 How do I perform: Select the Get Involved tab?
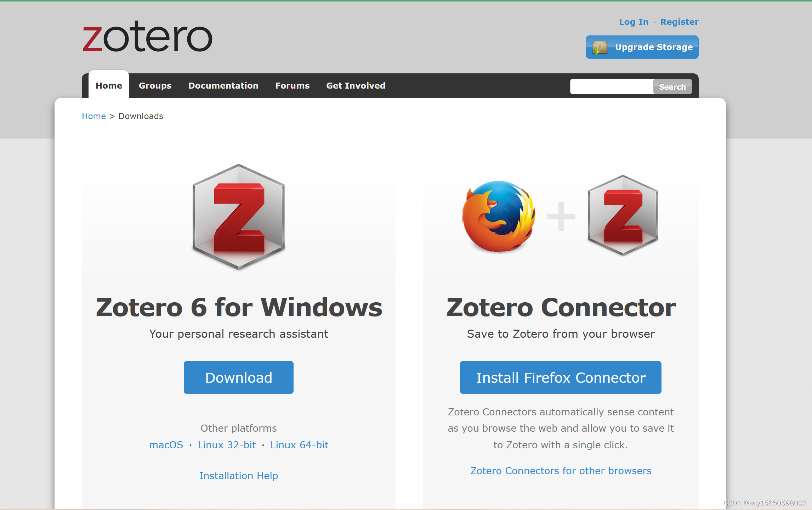pyautogui.click(x=356, y=86)
